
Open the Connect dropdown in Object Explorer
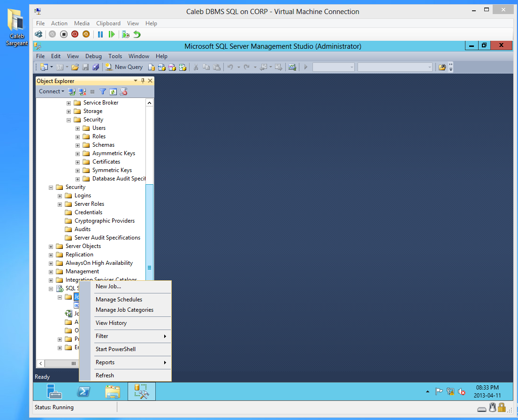(x=52, y=91)
